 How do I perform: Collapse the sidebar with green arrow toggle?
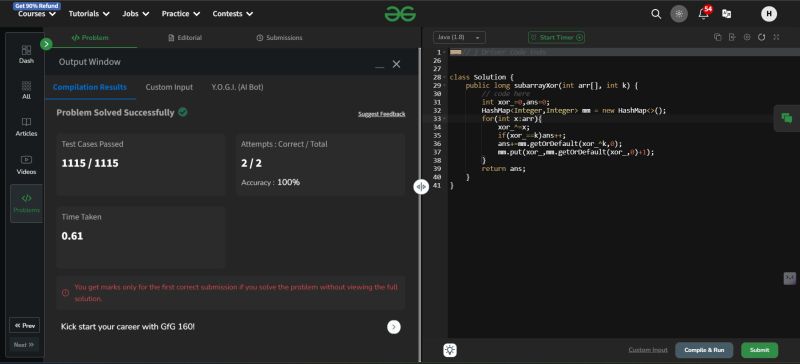[x=46, y=44]
